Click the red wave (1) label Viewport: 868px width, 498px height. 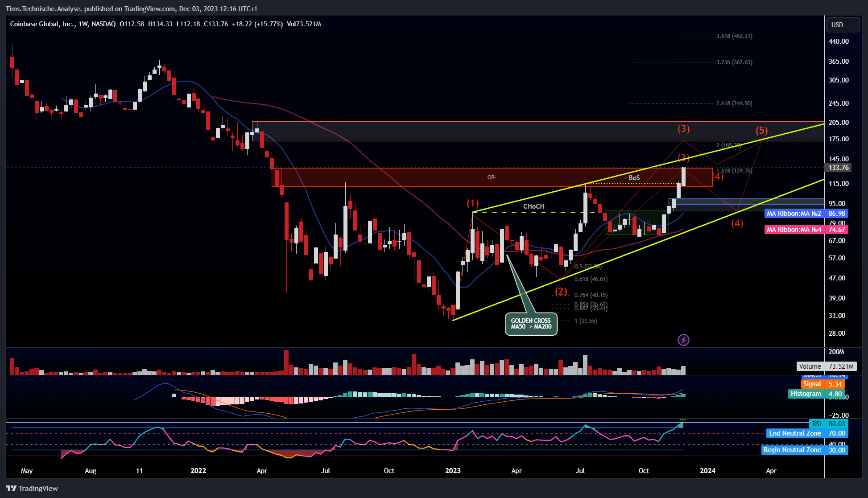(472, 204)
